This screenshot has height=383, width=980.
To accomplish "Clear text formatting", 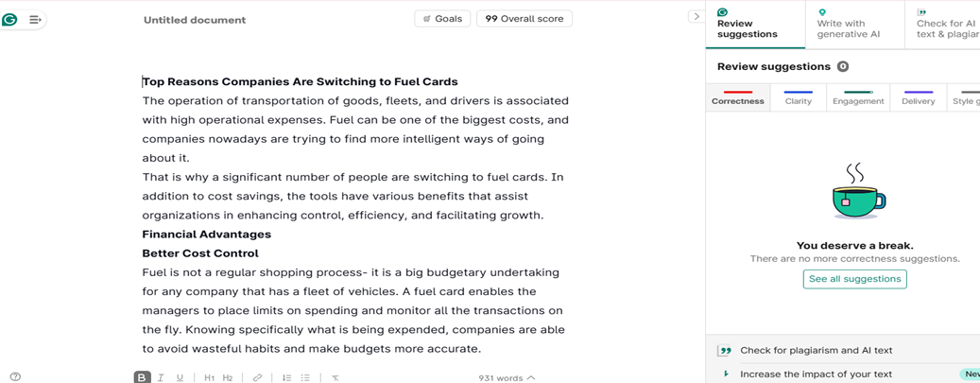I will click(335, 377).
